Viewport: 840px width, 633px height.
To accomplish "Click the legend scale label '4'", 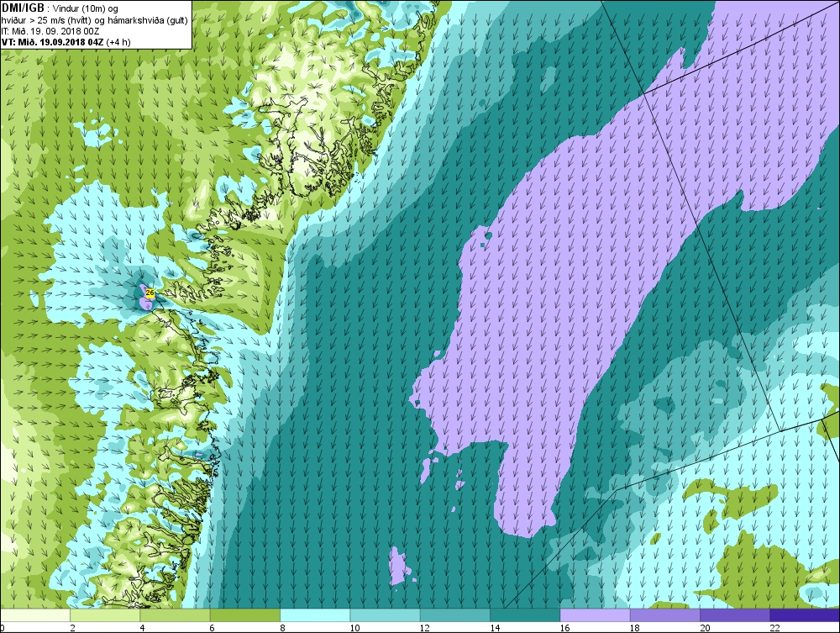I will [x=143, y=628].
